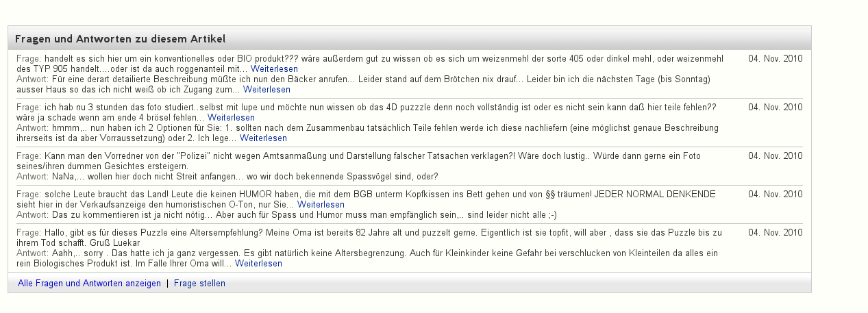Select question text '3 stunden das foto studiert'
The width and height of the screenshot is (868, 313).
point(367,113)
